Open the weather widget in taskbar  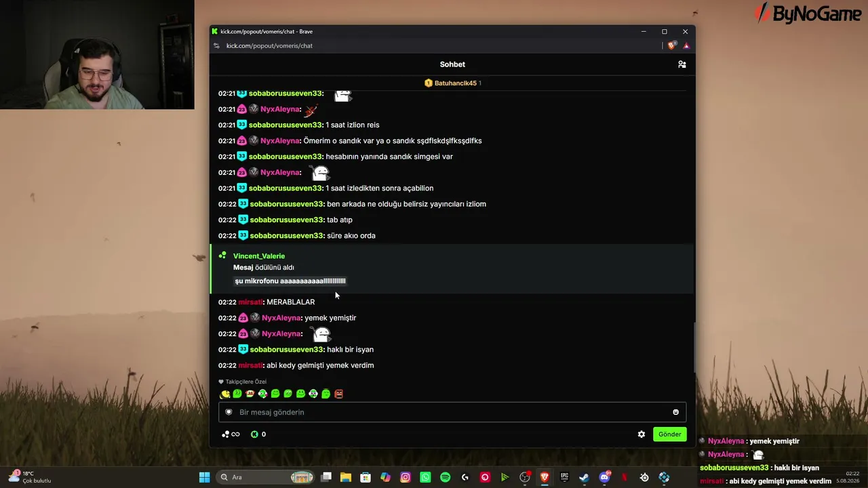pyautogui.click(x=30, y=477)
